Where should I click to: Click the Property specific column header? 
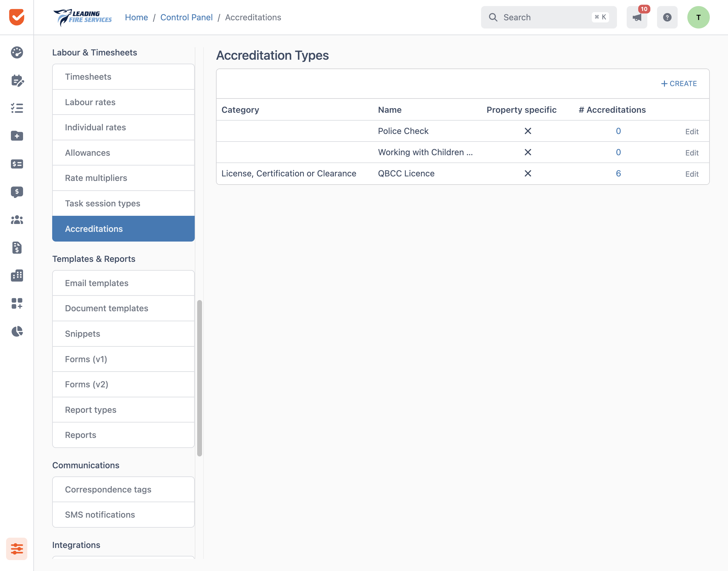pyautogui.click(x=521, y=110)
